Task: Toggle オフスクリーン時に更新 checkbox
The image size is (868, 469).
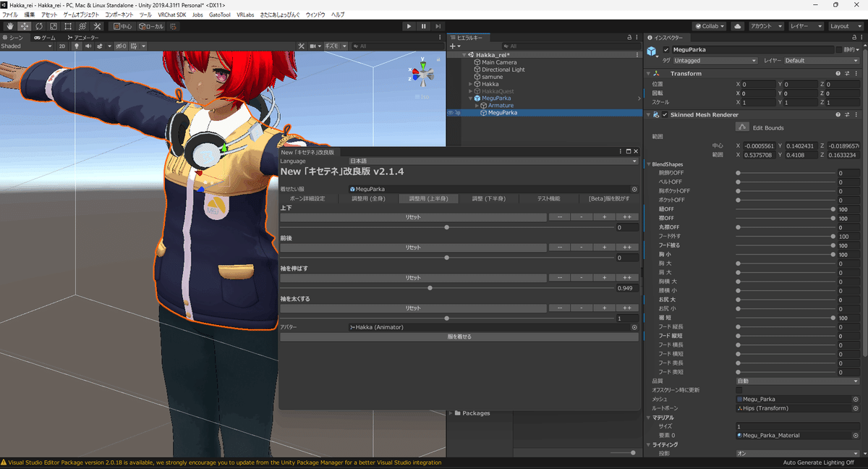Action: [739, 390]
